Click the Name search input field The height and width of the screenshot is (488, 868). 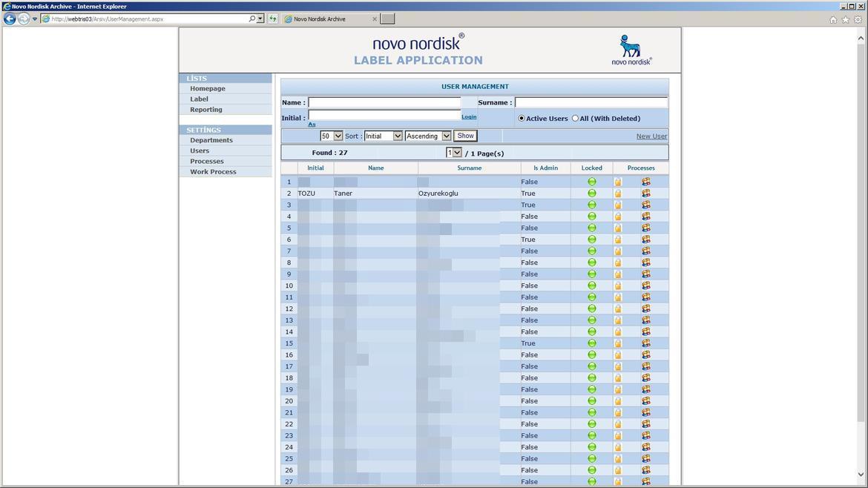384,102
